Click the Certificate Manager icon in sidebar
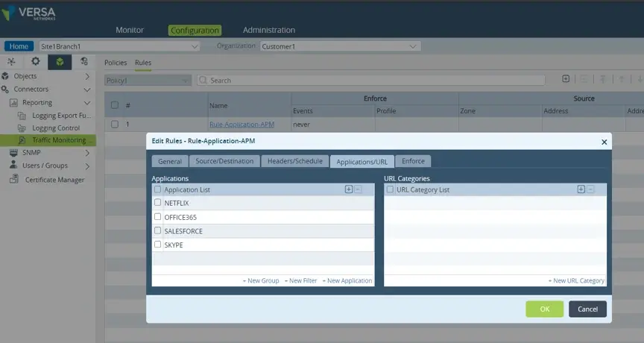 pos(13,180)
